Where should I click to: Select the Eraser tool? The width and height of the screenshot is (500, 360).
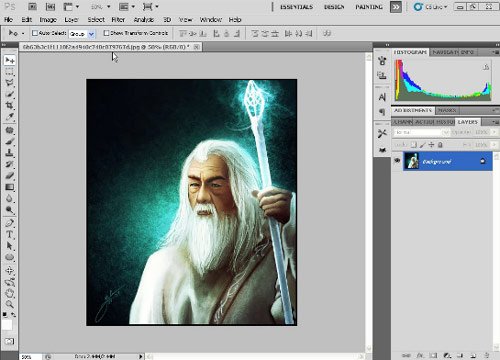pyautogui.click(x=10, y=175)
